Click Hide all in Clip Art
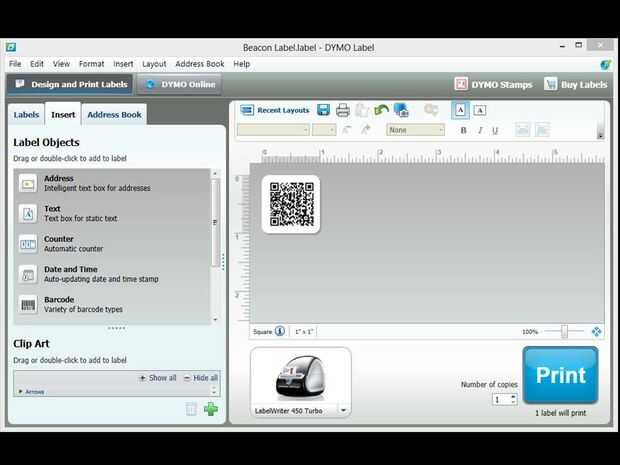Screen dimensions: 620x465 (201, 378)
